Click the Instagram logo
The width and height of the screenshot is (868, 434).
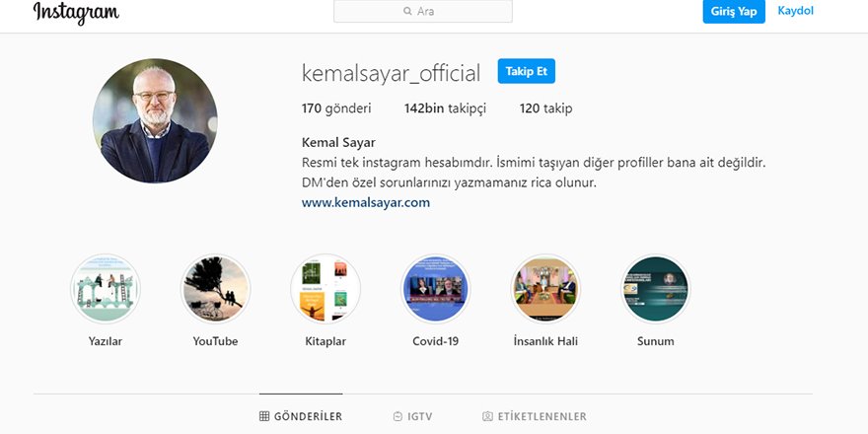pos(76,13)
